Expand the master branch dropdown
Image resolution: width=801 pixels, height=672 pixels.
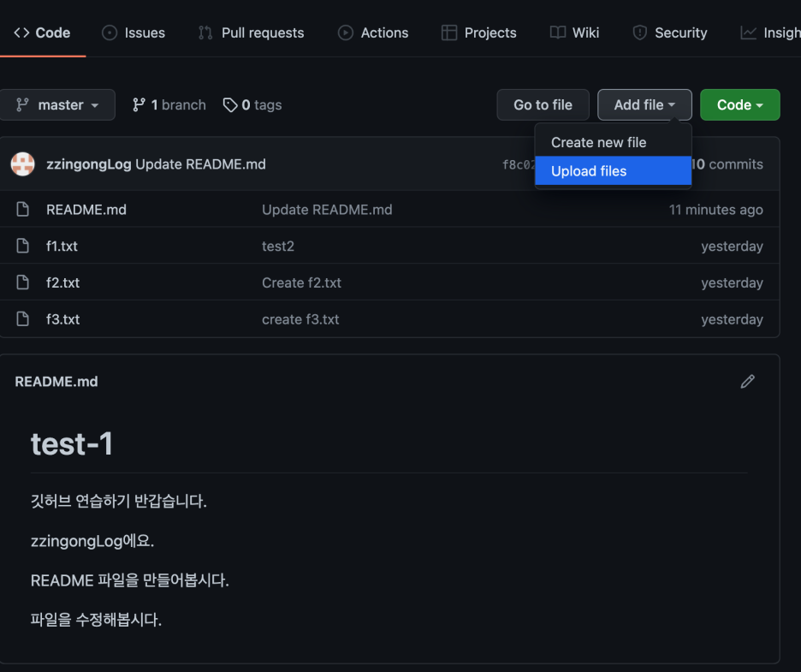point(57,104)
